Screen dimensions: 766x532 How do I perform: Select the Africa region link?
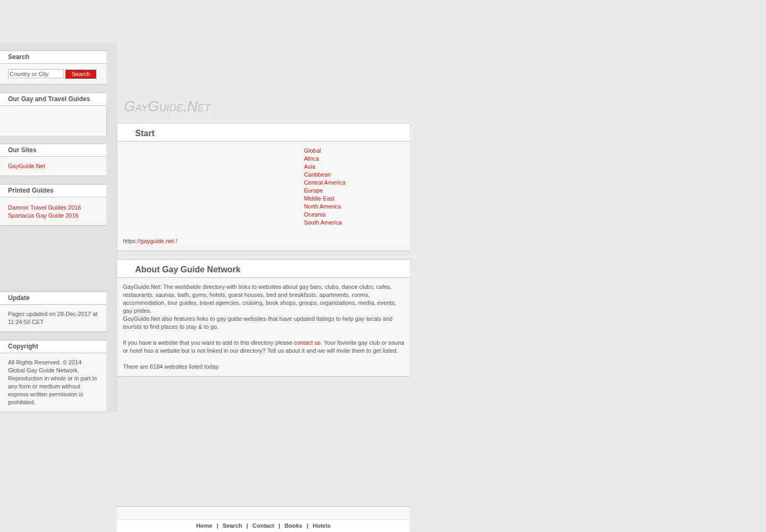click(x=311, y=159)
